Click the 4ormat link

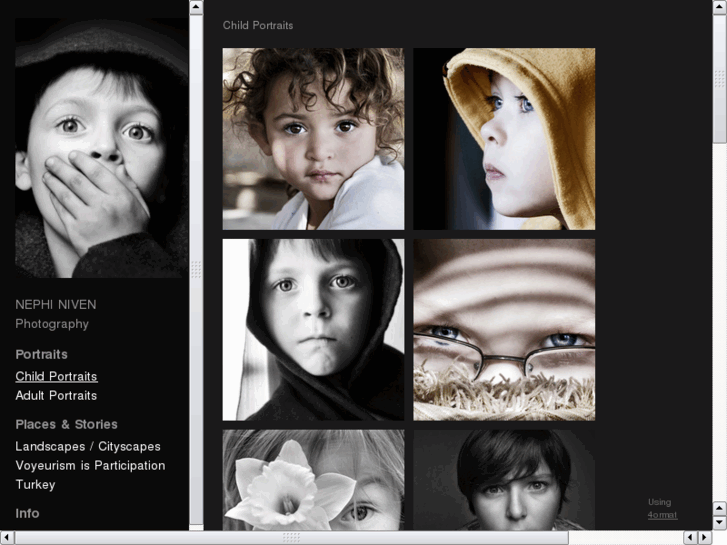[662, 515]
